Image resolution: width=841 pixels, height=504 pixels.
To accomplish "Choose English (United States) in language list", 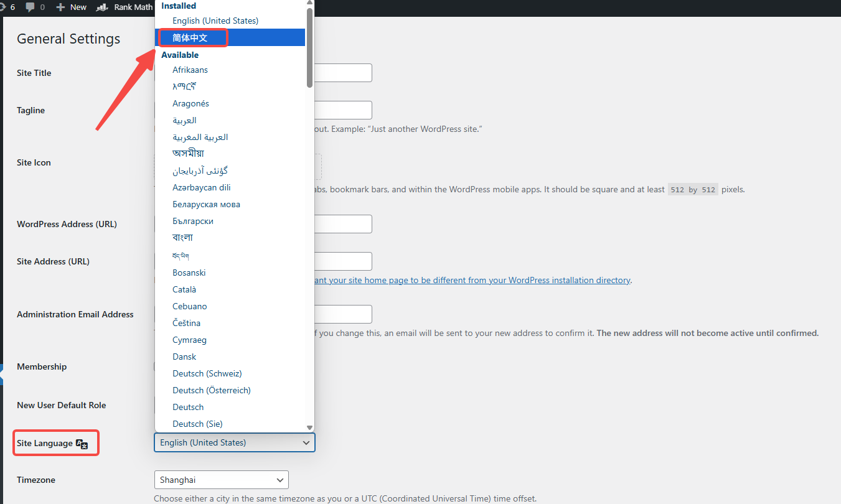I will [215, 21].
